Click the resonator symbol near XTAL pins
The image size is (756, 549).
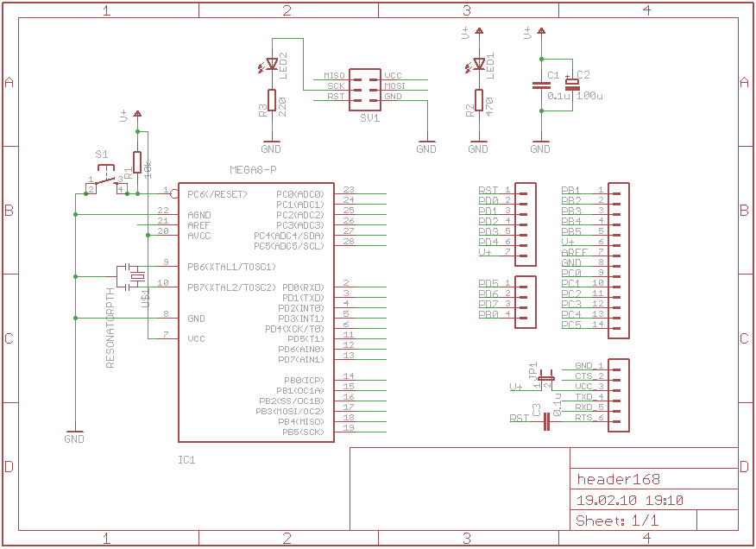click(x=132, y=276)
